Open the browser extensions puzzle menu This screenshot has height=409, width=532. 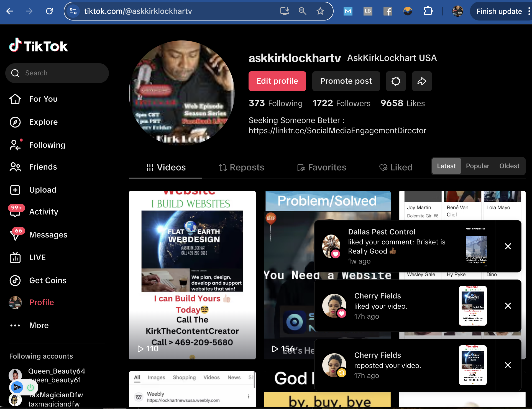428,11
